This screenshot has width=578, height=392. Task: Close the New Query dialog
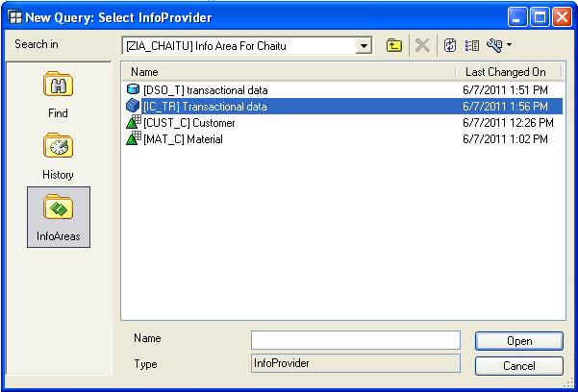[x=562, y=17]
